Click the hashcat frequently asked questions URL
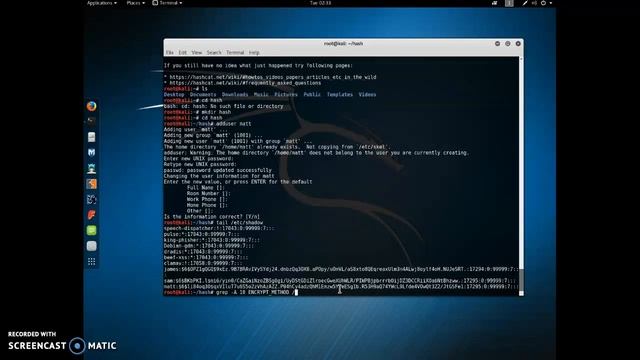 tap(245, 83)
